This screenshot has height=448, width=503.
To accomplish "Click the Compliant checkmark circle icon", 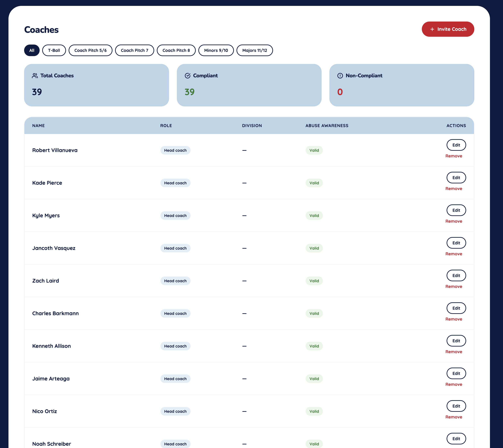I will (187, 76).
